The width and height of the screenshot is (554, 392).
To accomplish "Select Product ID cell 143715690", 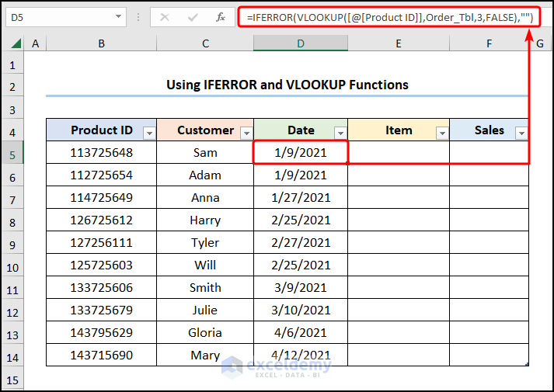I will (101, 356).
